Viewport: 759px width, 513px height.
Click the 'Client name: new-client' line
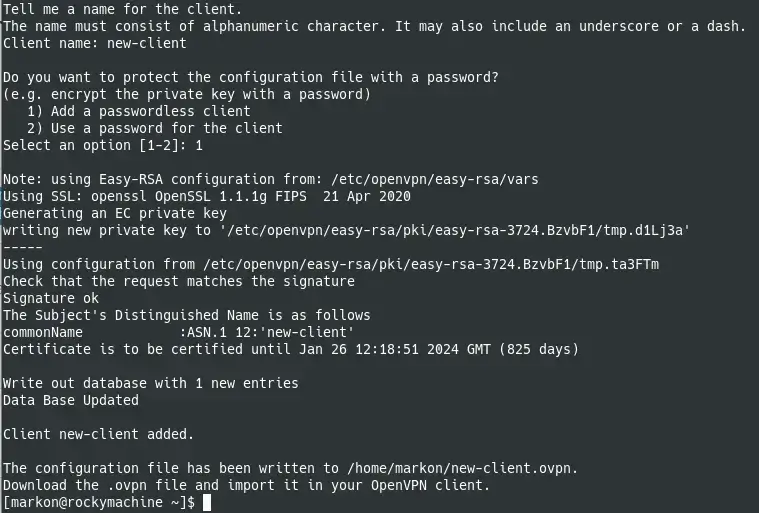pos(95,43)
